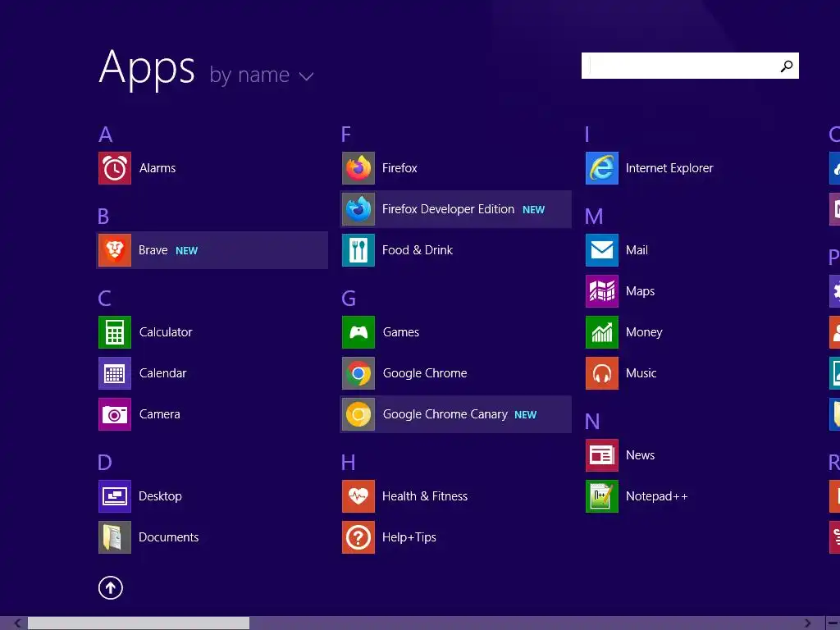Viewport: 840px width, 630px height.
Task: Click the 'Firefox Developer Edition' text label
Action: tap(449, 209)
